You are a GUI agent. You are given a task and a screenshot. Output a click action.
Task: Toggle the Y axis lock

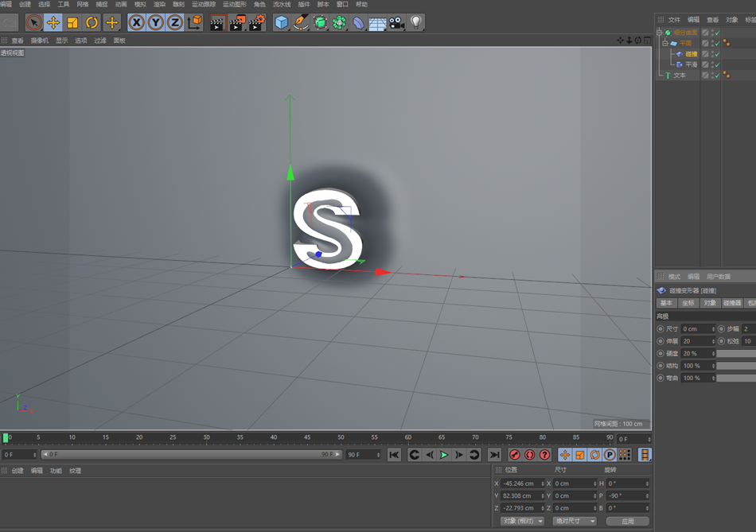coord(156,22)
